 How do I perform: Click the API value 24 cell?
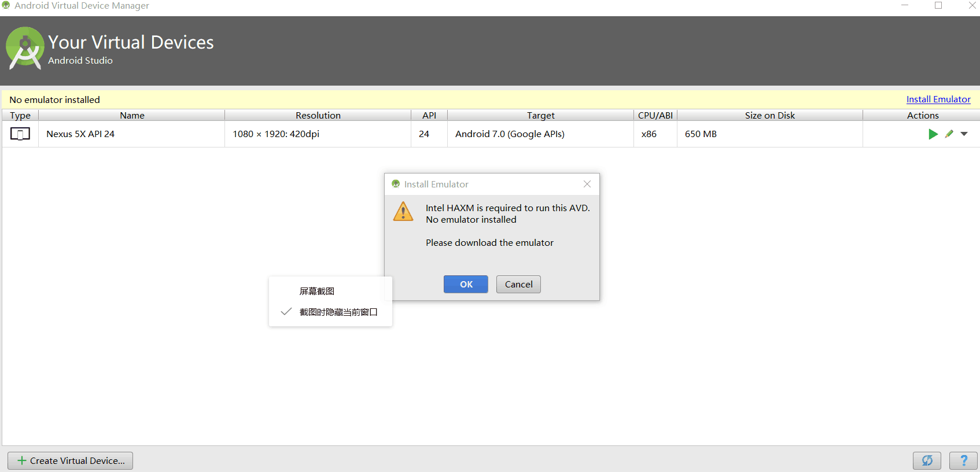(x=429, y=134)
